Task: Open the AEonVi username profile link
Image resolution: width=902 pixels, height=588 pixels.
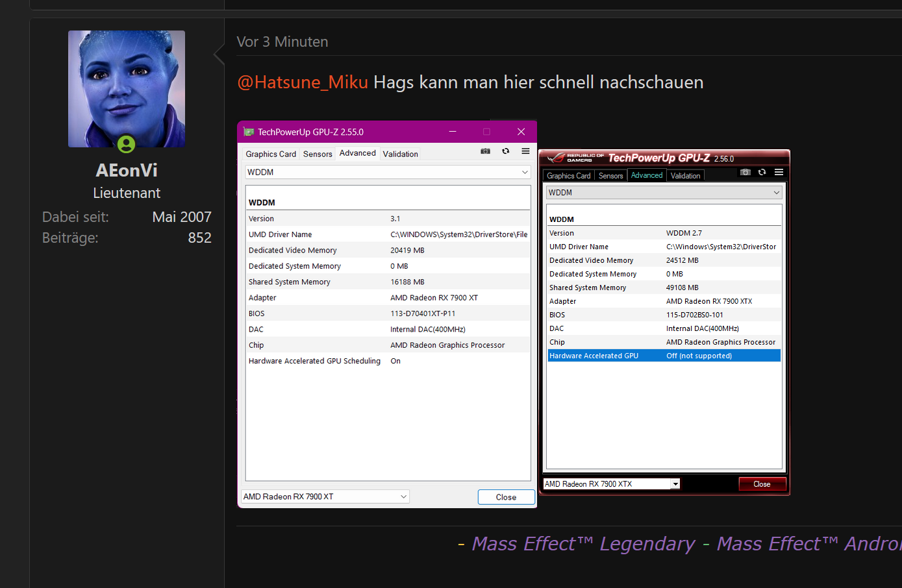Action: click(127, 170)
